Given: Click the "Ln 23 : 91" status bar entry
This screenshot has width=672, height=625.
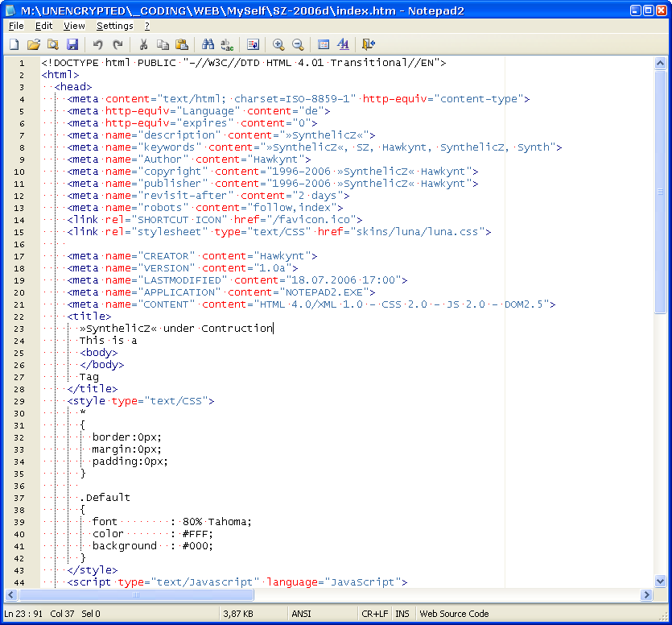Looking at the screenshot, I should tap(23, 614).
